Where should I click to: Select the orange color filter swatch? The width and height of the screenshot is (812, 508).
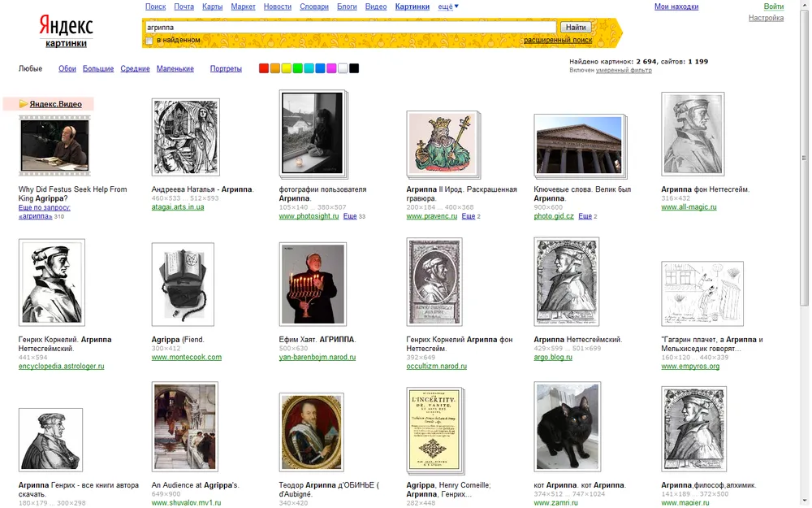(275, 68)
